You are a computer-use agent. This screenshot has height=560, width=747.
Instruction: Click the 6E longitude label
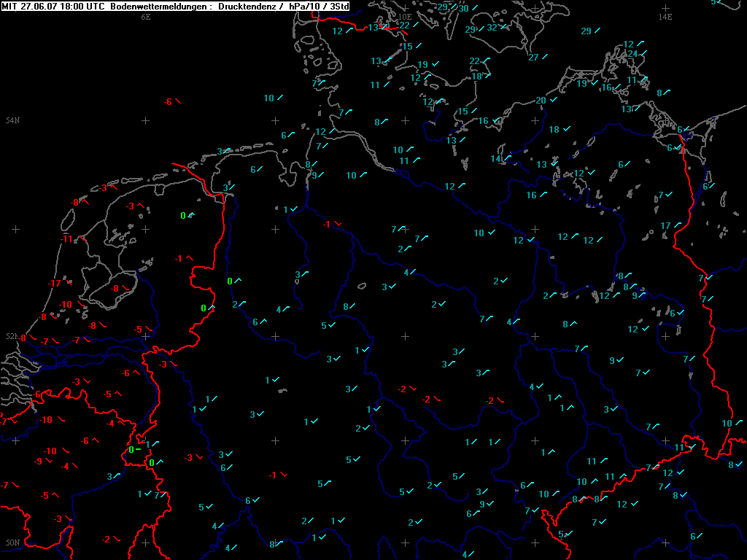145,16
